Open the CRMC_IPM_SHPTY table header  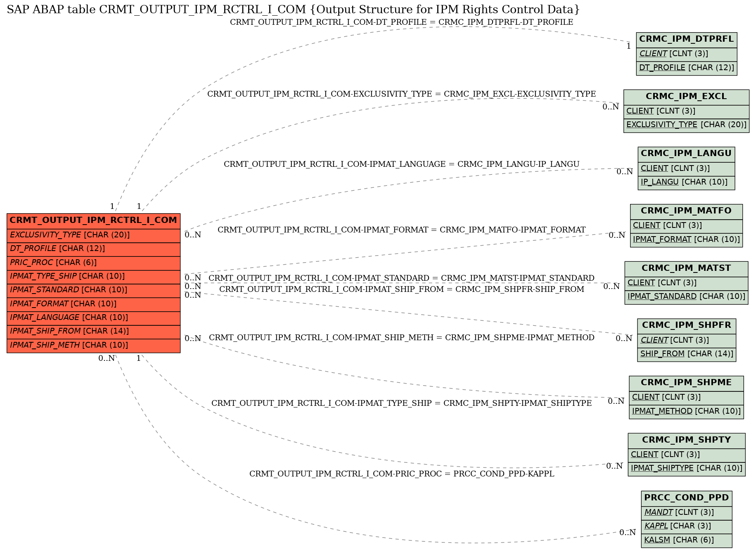[686, 441]
